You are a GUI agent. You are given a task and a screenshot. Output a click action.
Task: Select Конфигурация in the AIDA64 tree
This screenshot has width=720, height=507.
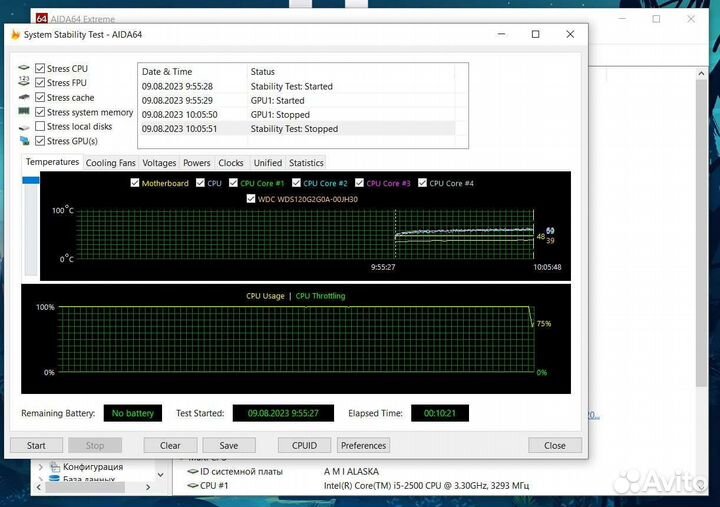[93, 467]
